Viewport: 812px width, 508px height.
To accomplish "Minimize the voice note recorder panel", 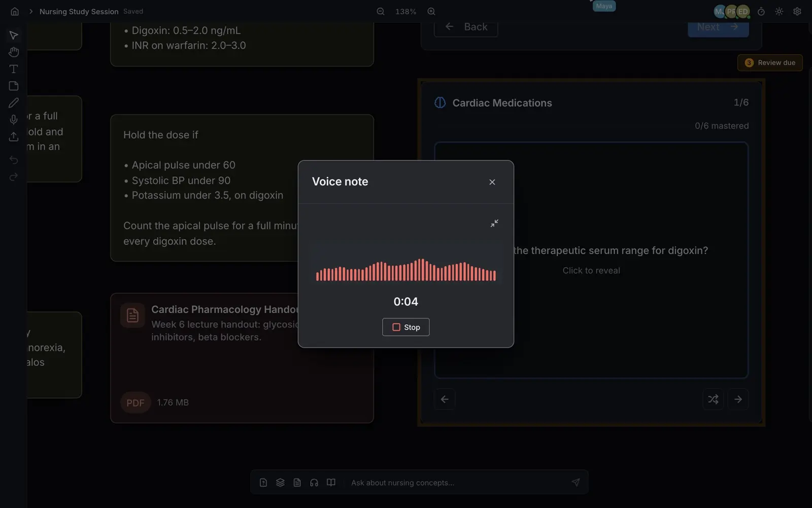I will (494, 223).
